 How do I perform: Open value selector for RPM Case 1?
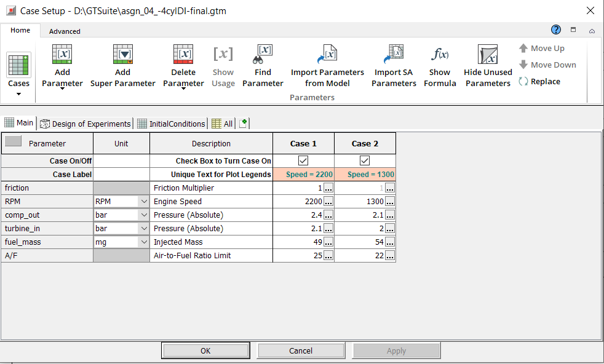pyautogui.click(x=328, y=202)
